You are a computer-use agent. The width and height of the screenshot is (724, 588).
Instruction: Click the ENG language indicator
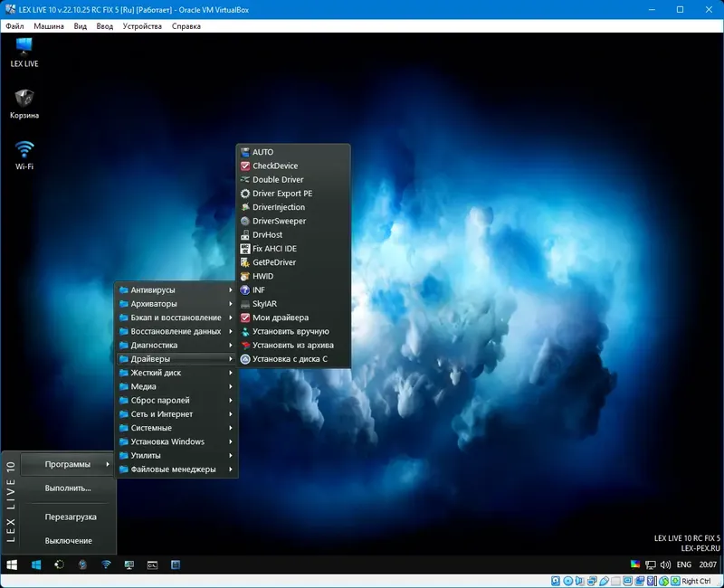pos(684,564)
